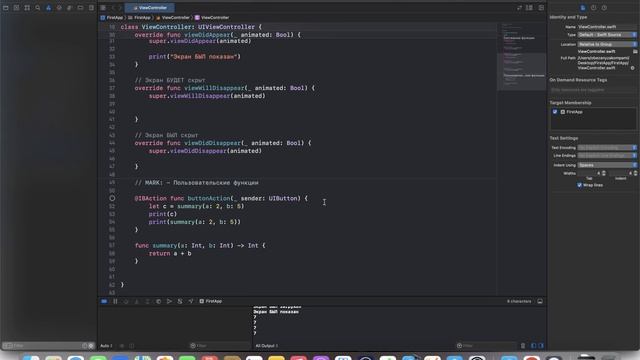Image resolution: width=640 pixels, height=360 pixels.
Task: Open the Auto variables scope dropdown
Action: point(107,346)
